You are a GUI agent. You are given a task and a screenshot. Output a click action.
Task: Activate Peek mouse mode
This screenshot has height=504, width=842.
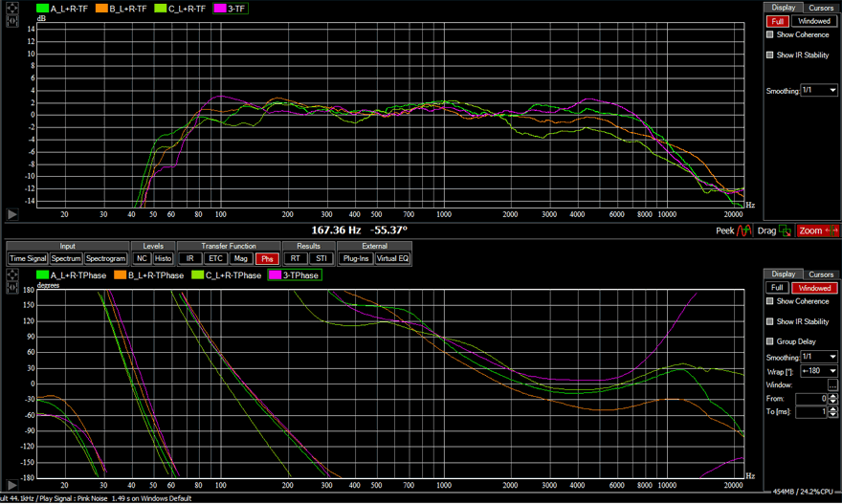[734, 230]
